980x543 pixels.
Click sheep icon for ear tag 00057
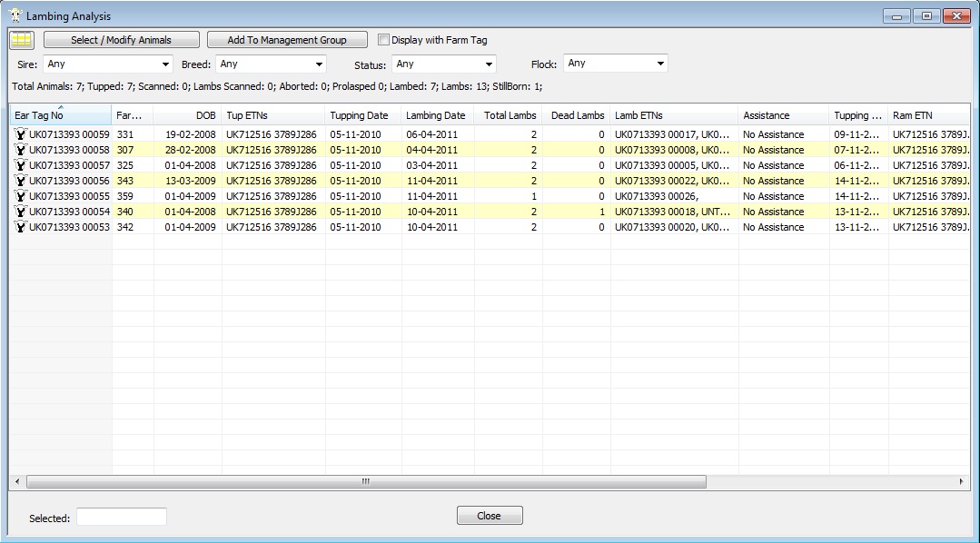[21, 165]
